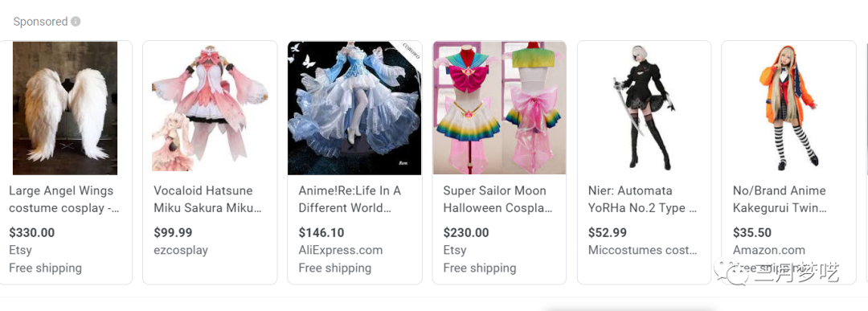Click the Large Angel Wings costume cosplay title
The image size is (868, 311).
point(63,200)
